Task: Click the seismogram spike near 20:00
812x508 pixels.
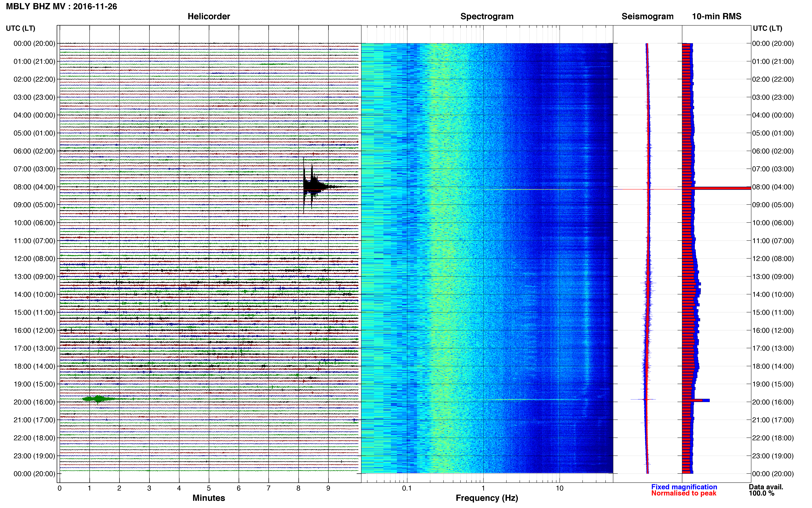Action: pyautogui.click(x=643, y=399)
